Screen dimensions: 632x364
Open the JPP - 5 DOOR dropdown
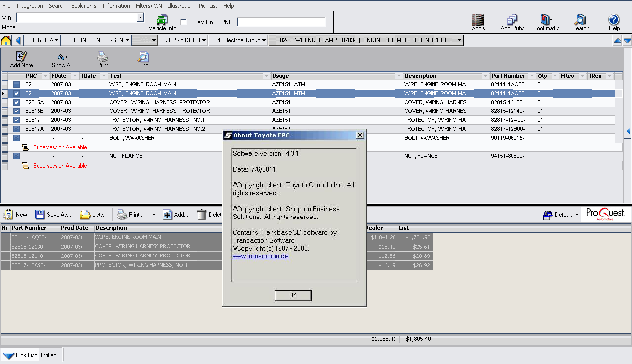[183, 40]
